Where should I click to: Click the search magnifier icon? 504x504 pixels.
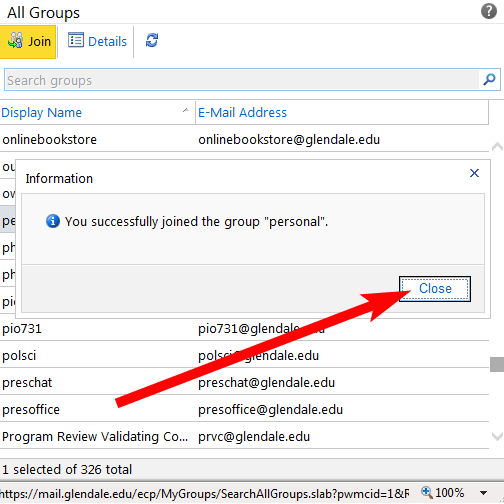pos(489,79)
